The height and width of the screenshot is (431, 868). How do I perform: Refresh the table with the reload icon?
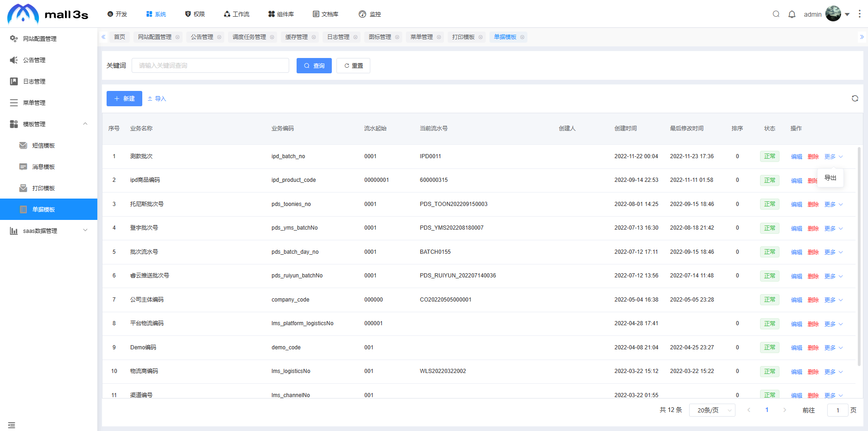(855, 98)
